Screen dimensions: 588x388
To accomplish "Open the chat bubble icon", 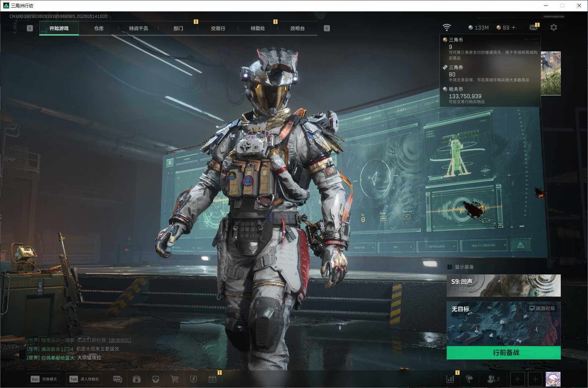I will (x=117, y=379).
